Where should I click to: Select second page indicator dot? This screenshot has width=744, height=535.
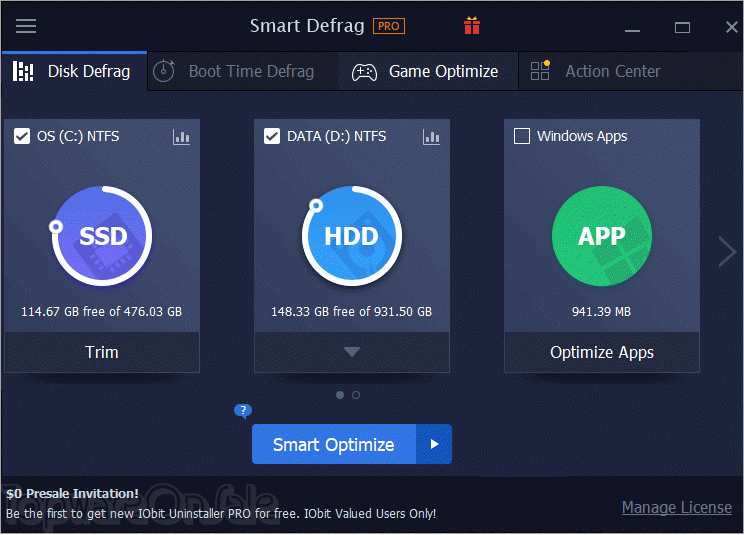(356, 395)
